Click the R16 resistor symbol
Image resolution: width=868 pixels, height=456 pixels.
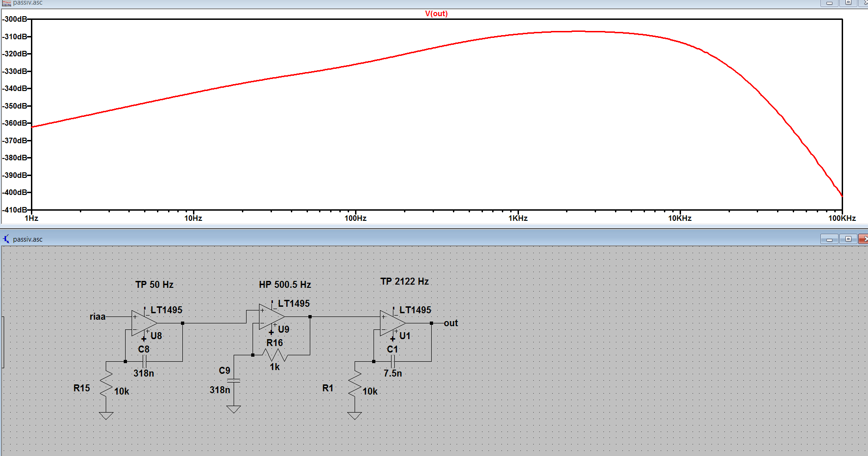275,355
